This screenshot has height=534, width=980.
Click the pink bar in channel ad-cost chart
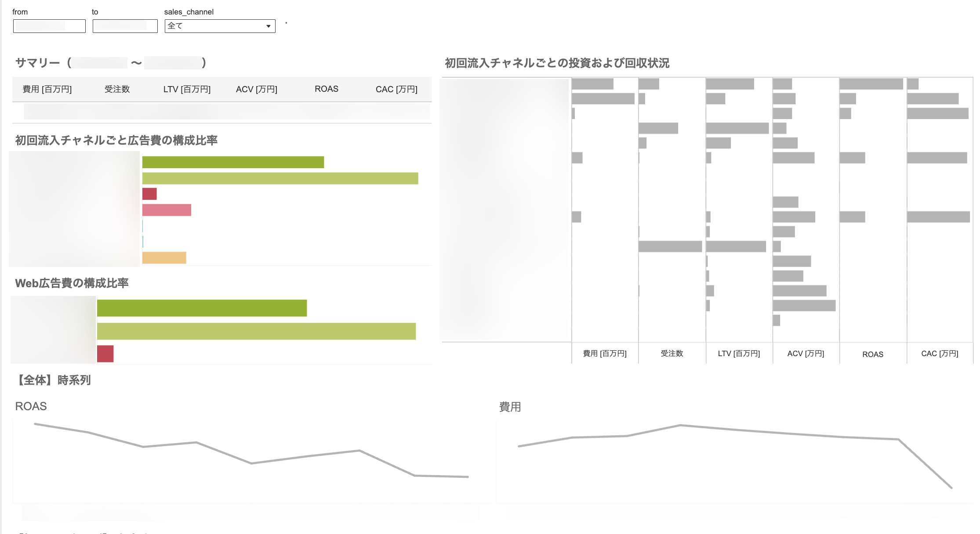click(167, 210)
